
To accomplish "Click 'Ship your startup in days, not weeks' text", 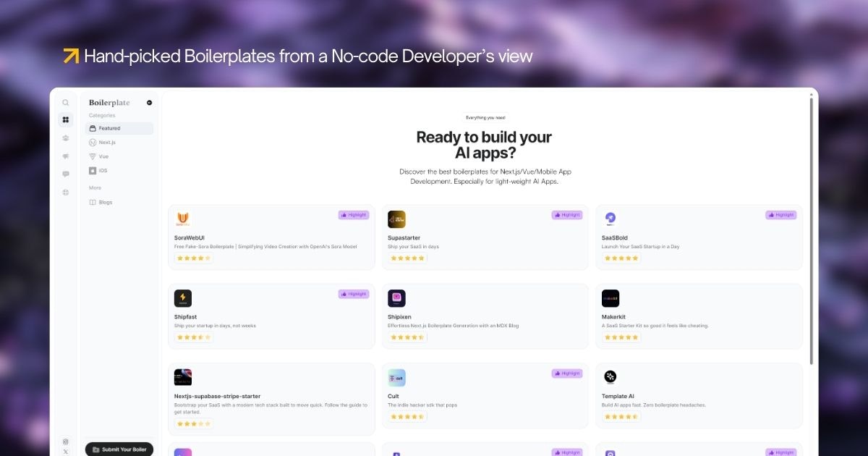I will pos(216,326).
